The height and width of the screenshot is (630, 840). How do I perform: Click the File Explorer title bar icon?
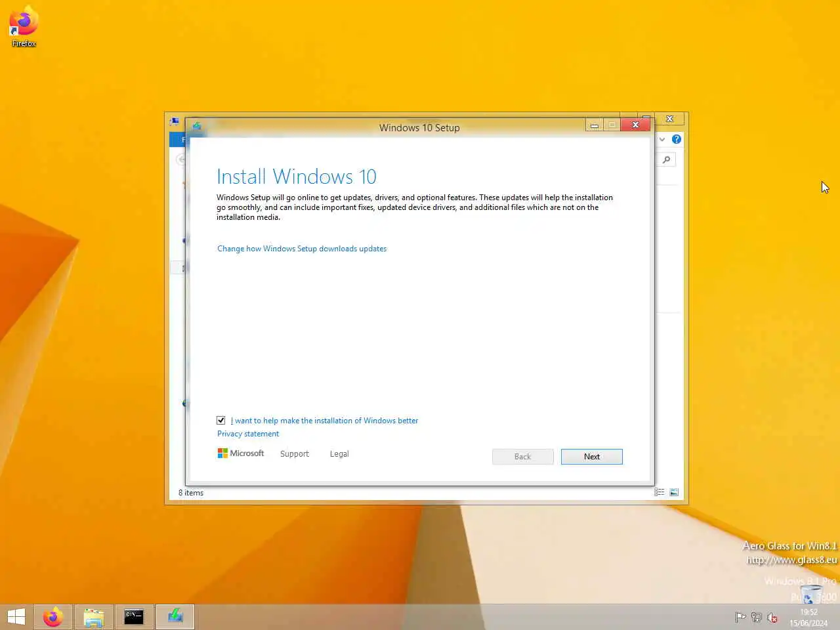point(175,121)
